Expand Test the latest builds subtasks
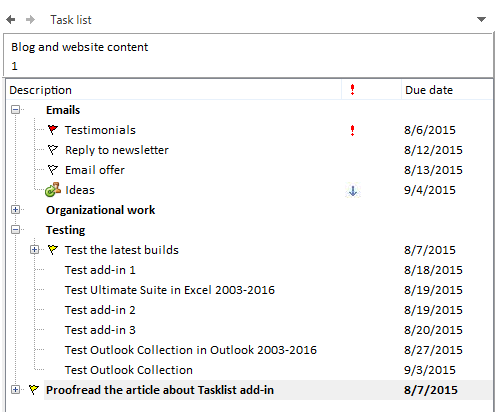 click(x=34, y=249)
